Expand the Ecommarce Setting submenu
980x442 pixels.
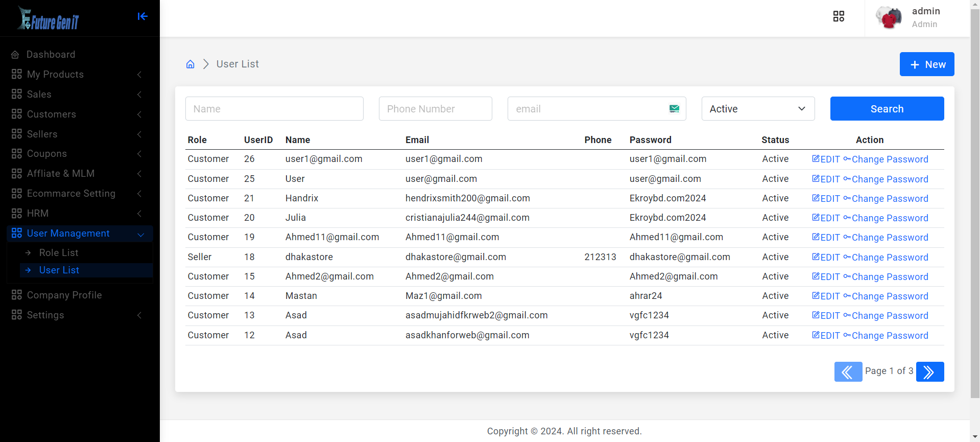(x=77, y=194)
